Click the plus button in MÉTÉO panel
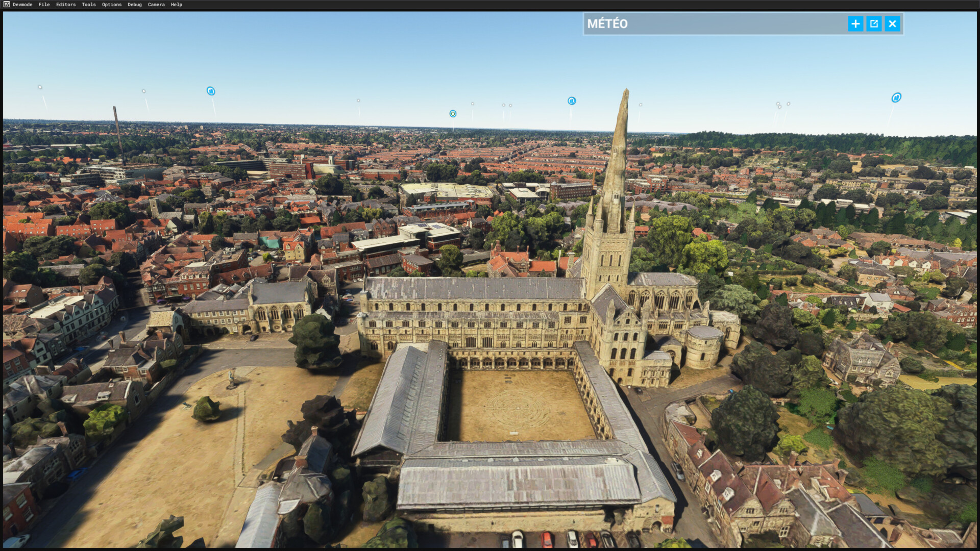This screenshot has height=551, width=980. point(855,24)
